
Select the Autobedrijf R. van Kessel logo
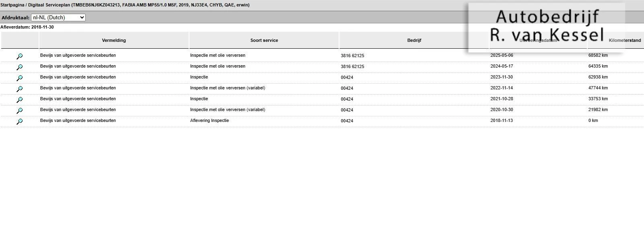pos(546,26)
